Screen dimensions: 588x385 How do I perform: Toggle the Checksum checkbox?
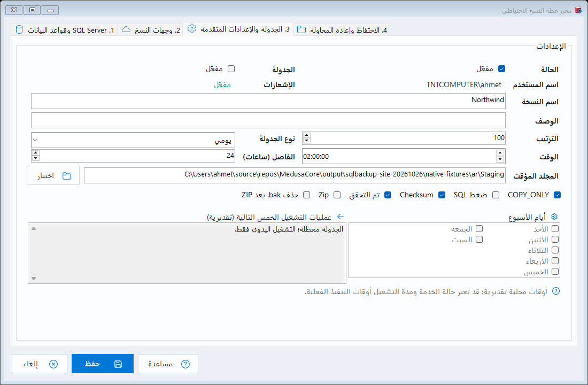(442, 195)
